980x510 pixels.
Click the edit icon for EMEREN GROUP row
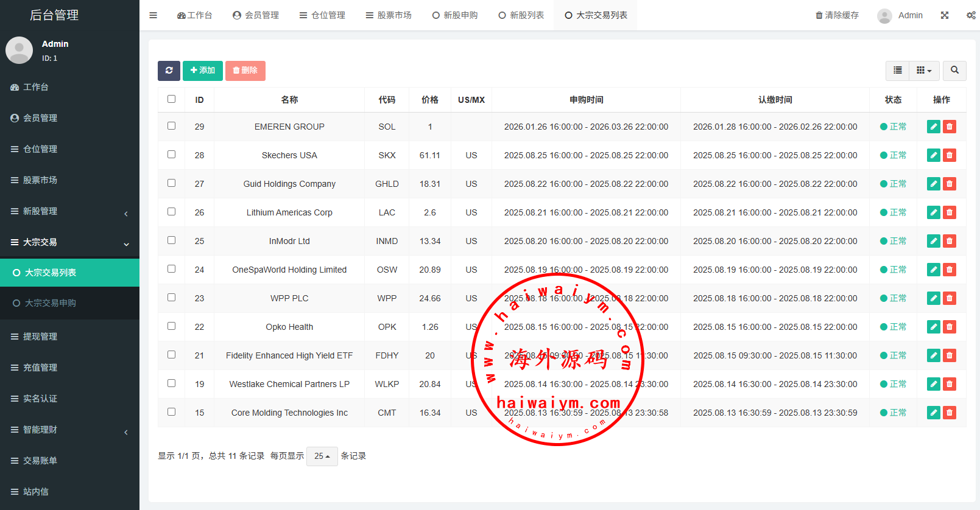tap(933, 127)
